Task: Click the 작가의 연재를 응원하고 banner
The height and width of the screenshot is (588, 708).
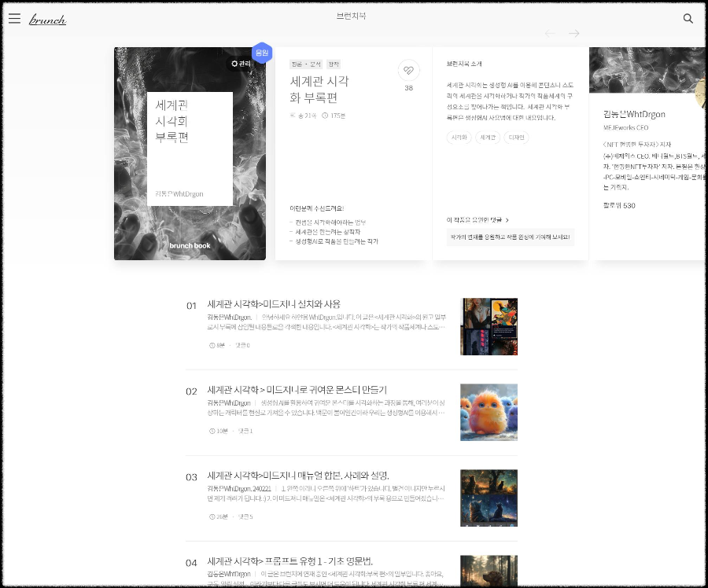Action: point(511,237)
